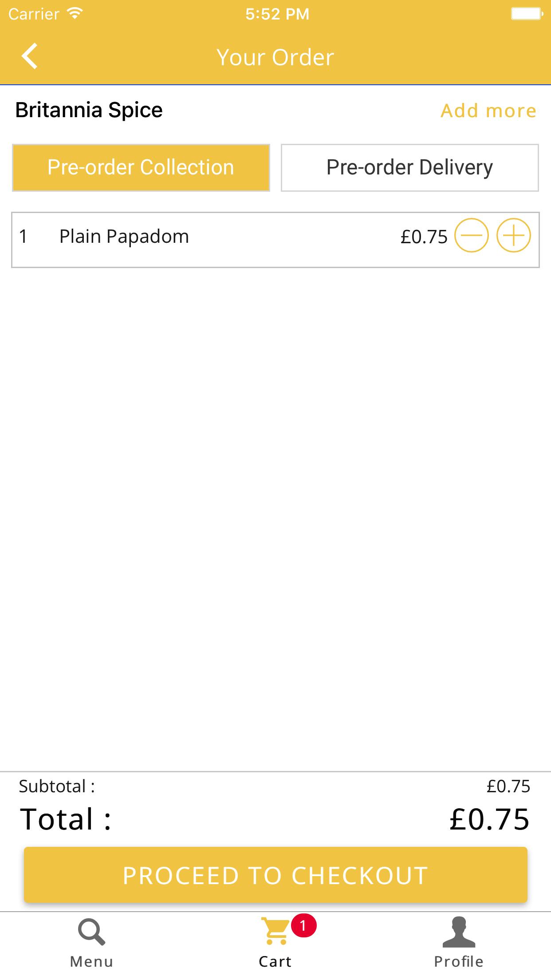
Task: Switch to the Profile tab label
Action: [x=459, y=961]
